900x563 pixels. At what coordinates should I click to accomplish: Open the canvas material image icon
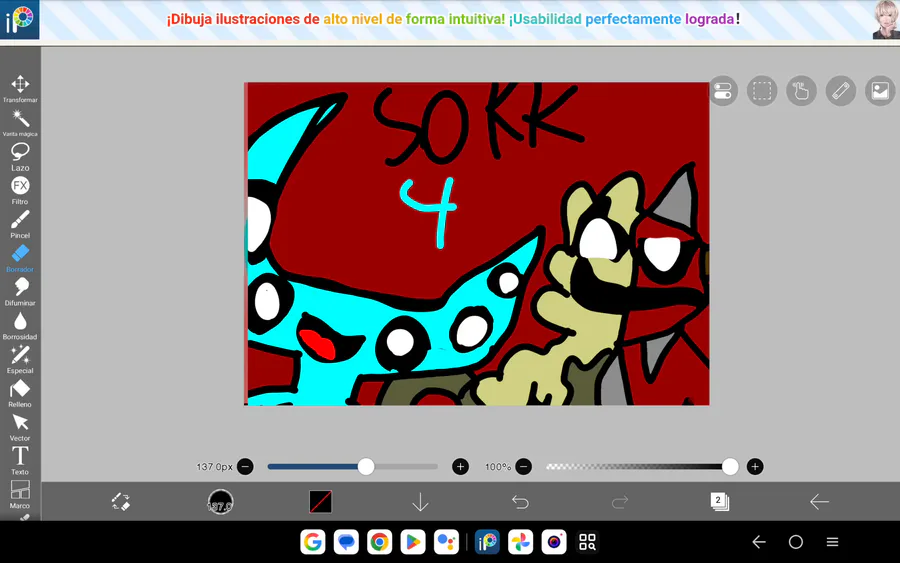(880, 91)
